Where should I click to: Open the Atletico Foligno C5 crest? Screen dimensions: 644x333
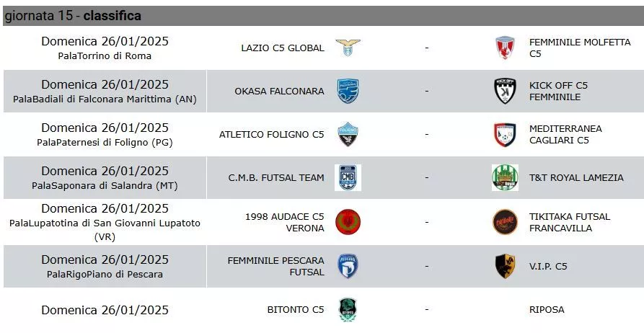coord(348,134)
